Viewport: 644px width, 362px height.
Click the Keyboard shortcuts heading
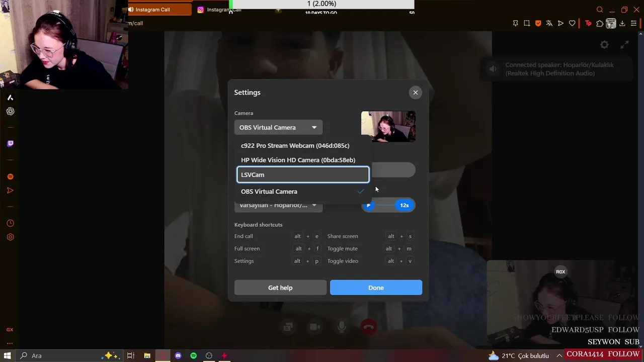(x=258, y=225)
